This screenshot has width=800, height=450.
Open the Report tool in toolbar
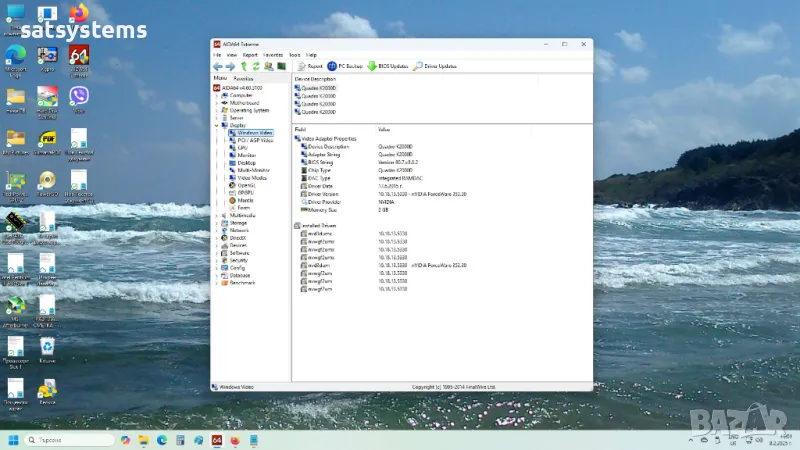309,66
